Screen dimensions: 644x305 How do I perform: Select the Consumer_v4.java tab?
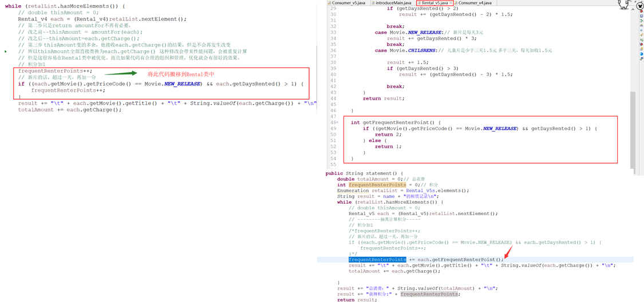(475, 3)
